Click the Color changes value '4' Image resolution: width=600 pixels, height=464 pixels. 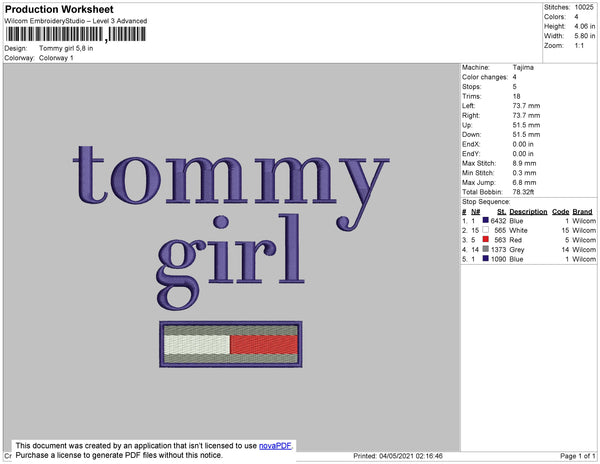(514, 77)
